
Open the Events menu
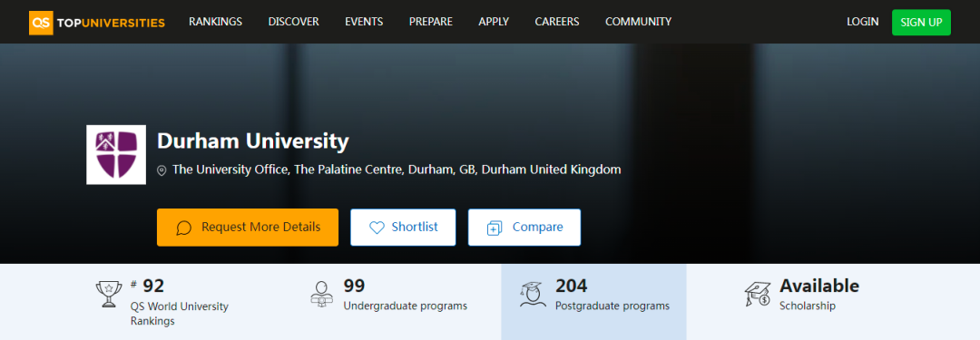pos(365,22)
